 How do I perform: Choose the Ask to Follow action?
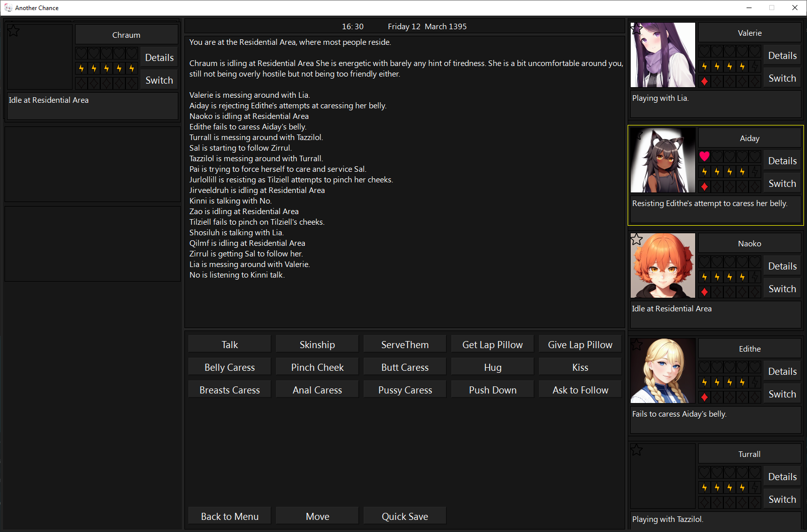580,390
